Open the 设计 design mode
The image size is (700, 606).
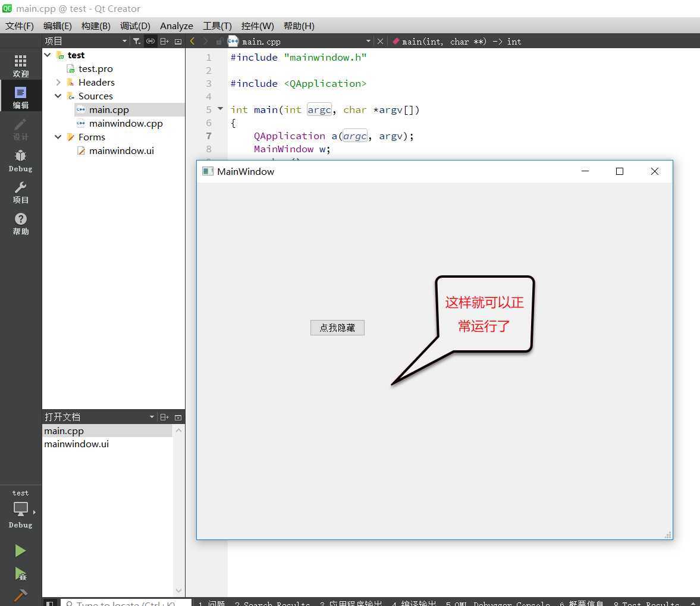(x=21, y=129)
